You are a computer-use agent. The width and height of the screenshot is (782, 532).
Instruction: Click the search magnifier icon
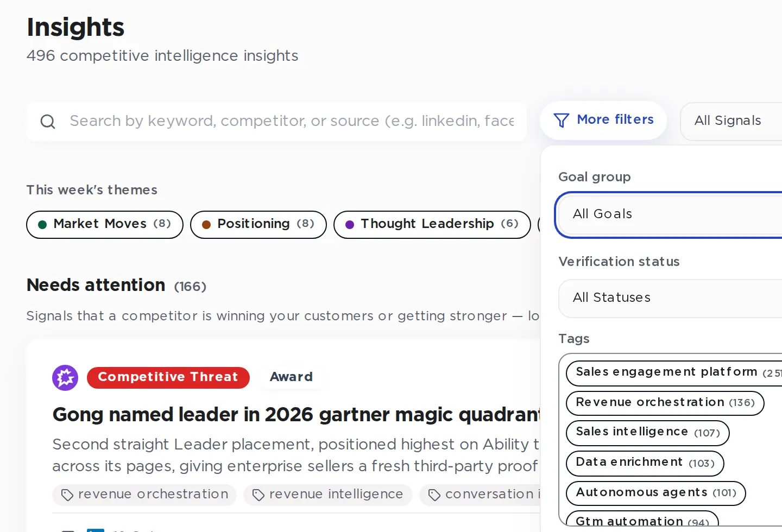click(x=48, y=122)
